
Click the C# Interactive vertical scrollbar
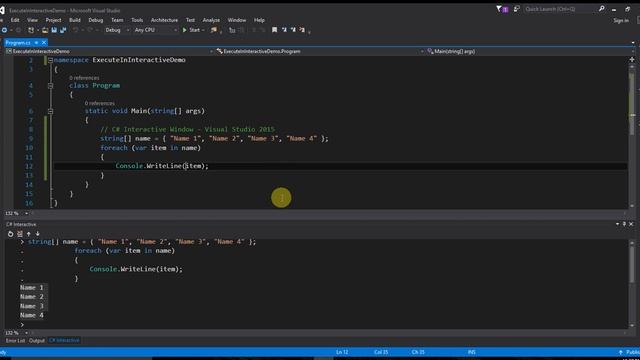(632, 284)
